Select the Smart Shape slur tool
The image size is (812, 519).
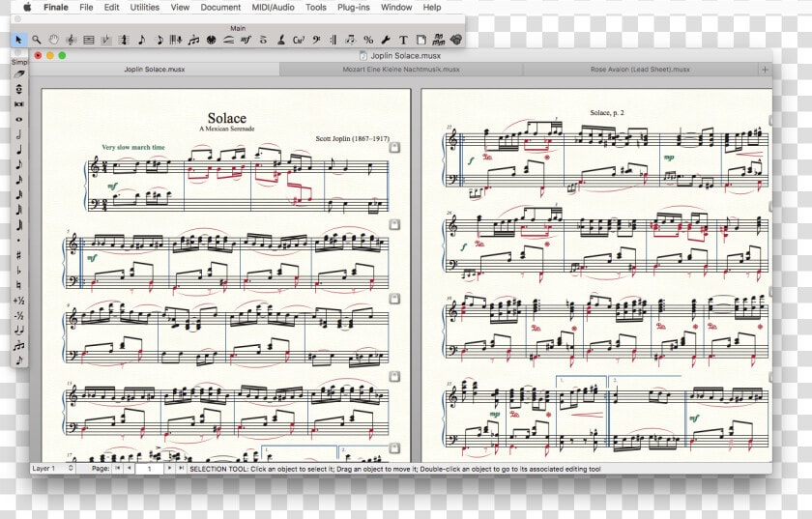click(228, 40)
